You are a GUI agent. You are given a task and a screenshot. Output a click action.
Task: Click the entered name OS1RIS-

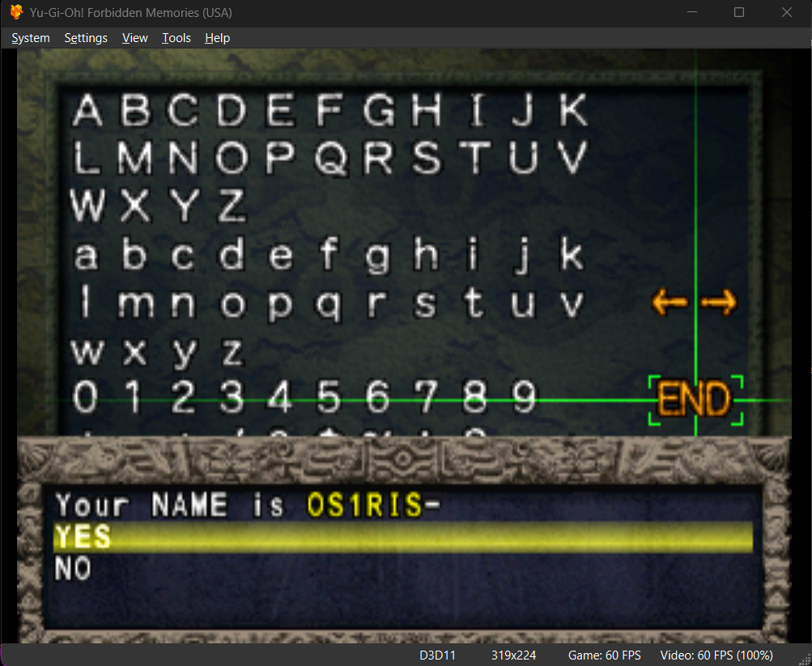tap(373, 504)
